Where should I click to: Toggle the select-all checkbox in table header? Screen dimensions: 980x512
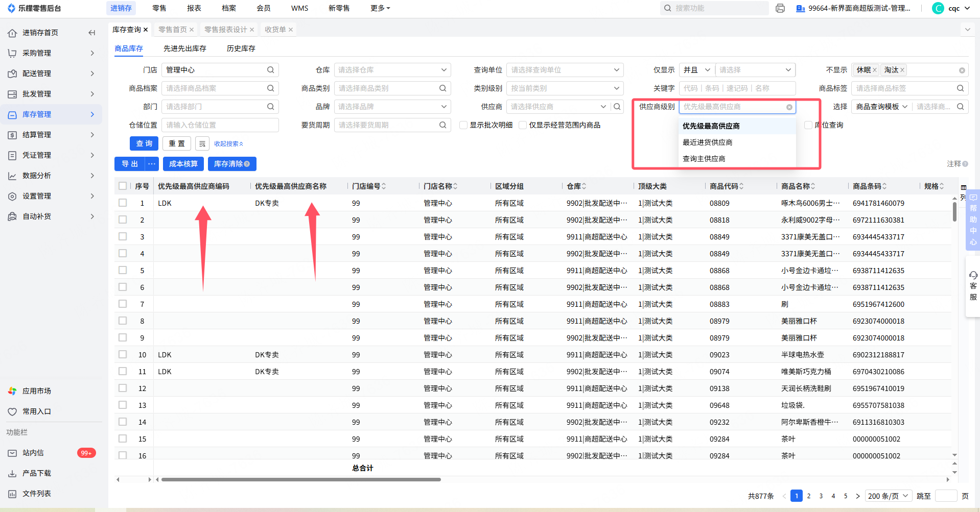[123, 186]
